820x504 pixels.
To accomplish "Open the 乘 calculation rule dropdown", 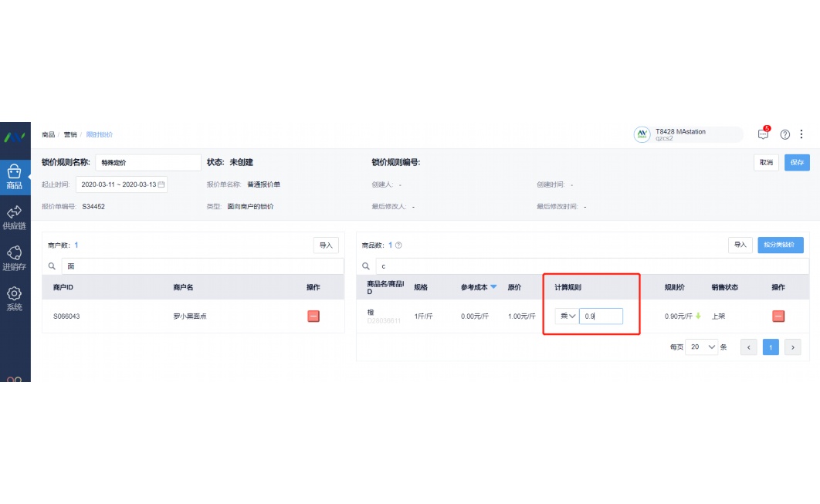I will pos(567,316).
